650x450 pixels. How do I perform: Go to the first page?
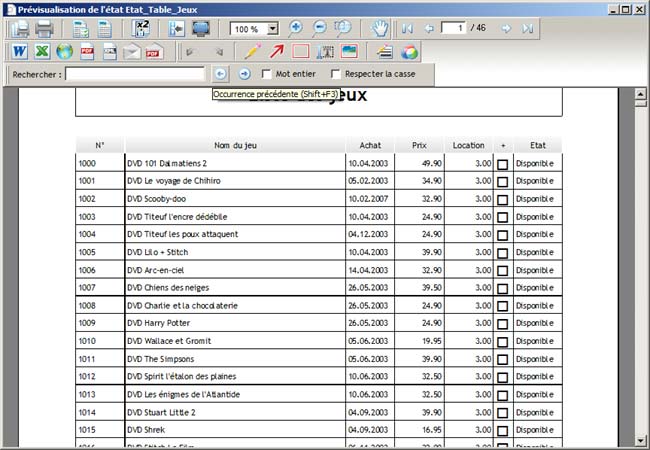coord(407,29)
